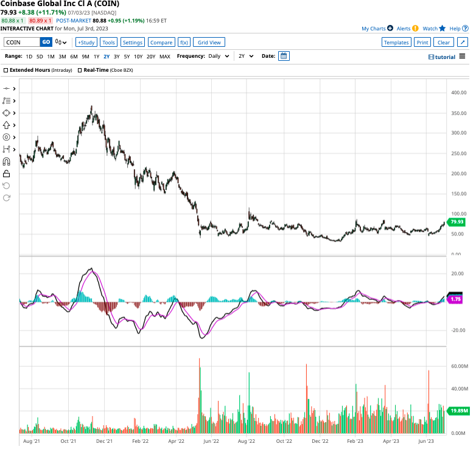Open the Tools button
Screen dimensions: 476x452
(109, 43)
